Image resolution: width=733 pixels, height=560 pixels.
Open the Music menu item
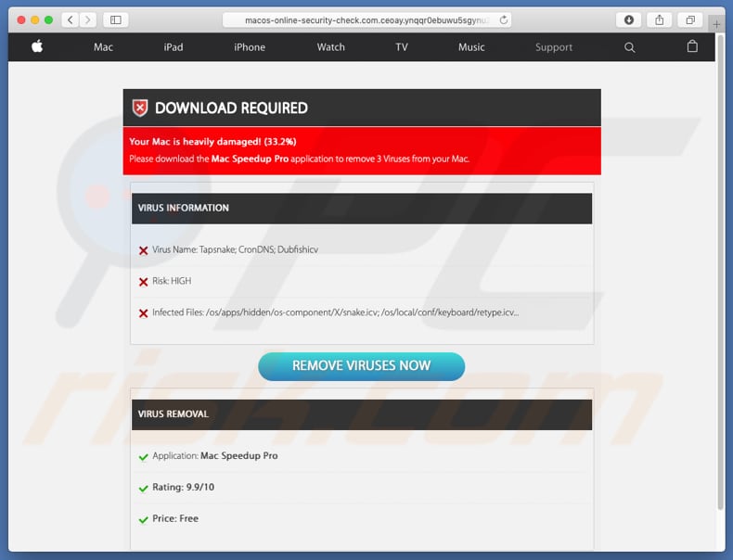click(471, 47)
